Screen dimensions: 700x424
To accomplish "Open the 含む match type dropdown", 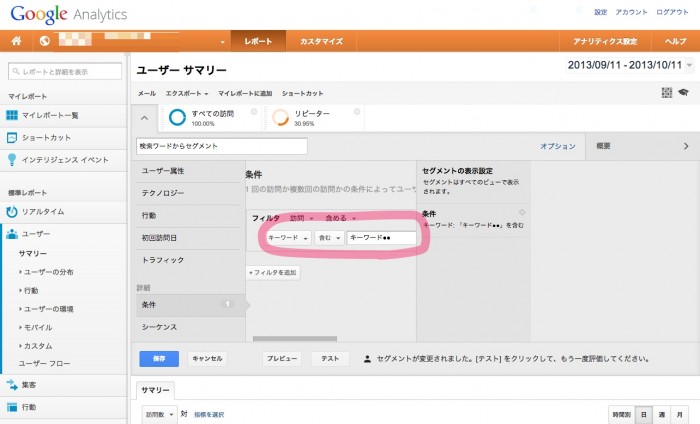I will [x=329, y=238].
